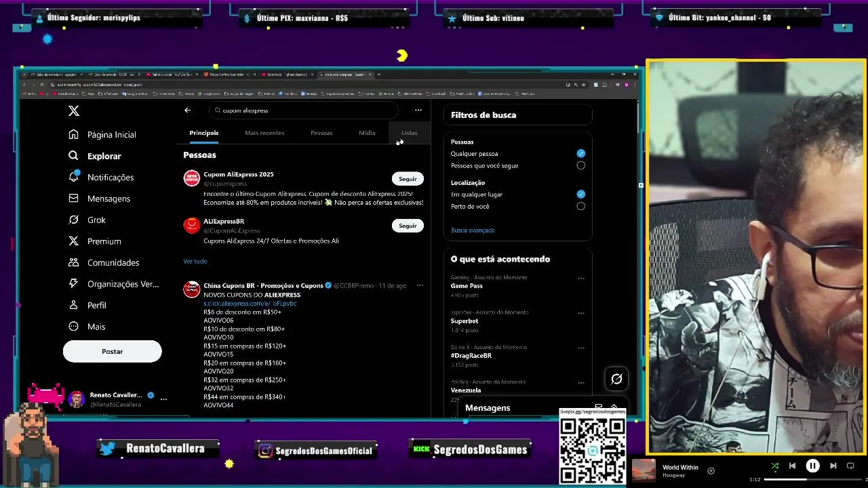Follow AliExpressBR with Seguir
This screenshot has height=488, width=868.
[408, 226]
